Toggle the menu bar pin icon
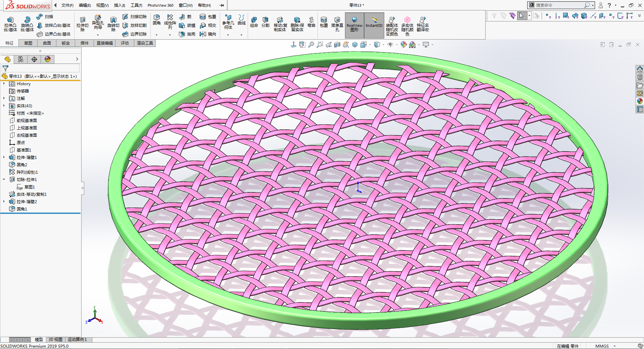Viewport: 644px width, 349px height. (221, 5)
